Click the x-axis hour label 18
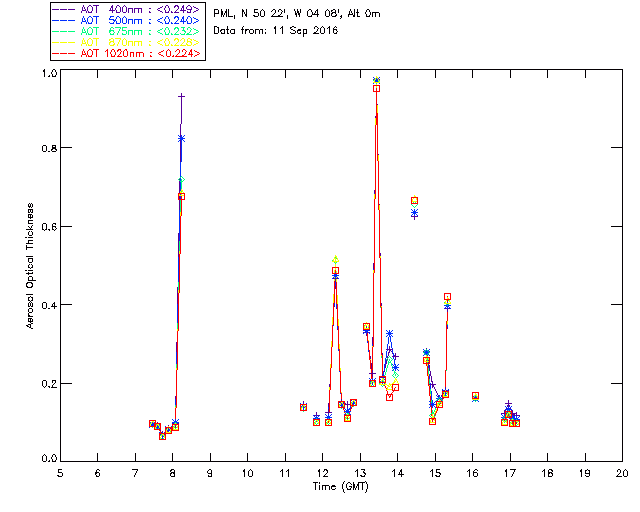Image resolution: width=640 pixels, height=512 pixels. [x=547, y=473]
